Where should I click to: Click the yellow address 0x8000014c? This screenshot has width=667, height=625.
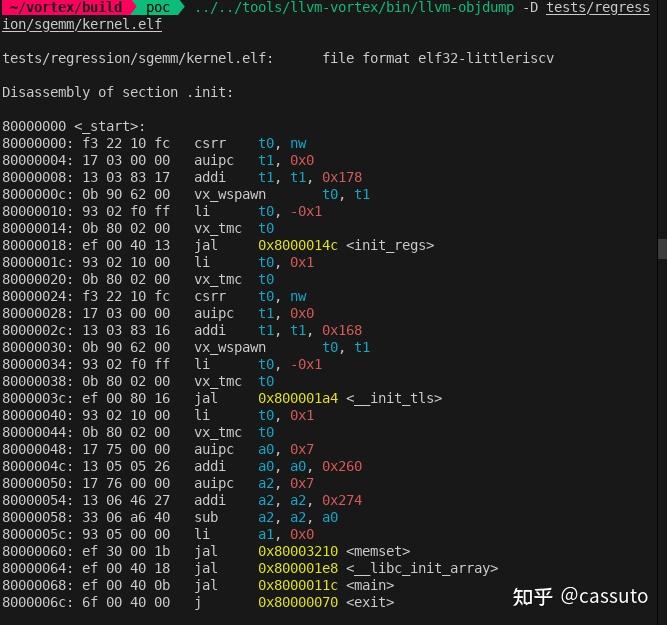(297, 245)
